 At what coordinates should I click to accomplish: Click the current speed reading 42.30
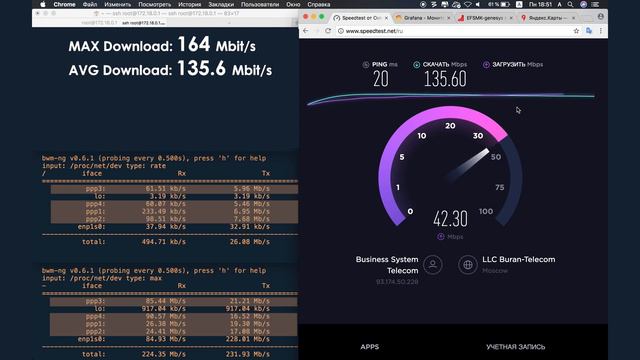coord(450,219)
